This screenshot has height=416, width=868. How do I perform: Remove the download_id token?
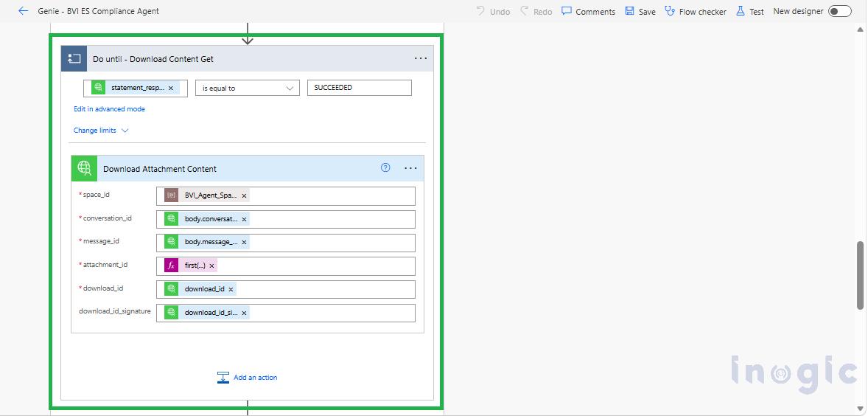(231, 289)
